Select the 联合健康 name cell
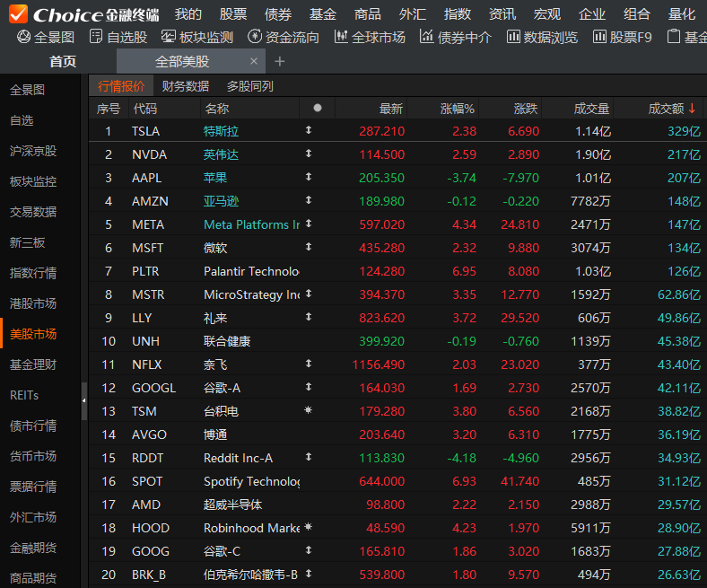This screenshot has height=588, width=707. pyautogui.click(x=227, y=341)
